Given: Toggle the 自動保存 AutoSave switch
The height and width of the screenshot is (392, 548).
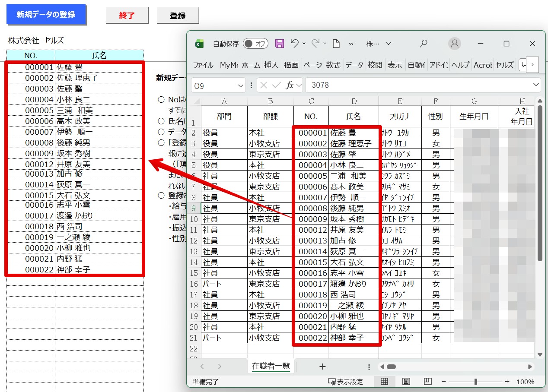Looking at the screenshot, I should click(255, 44).
